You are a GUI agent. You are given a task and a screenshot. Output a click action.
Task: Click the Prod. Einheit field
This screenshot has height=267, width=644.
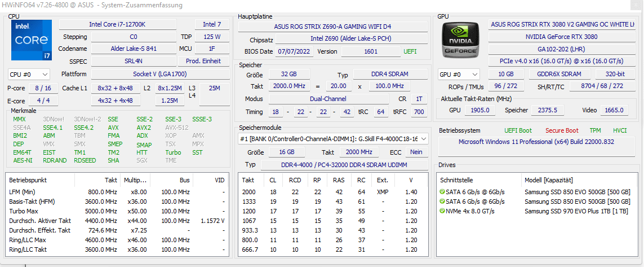(x=204, y=61)
